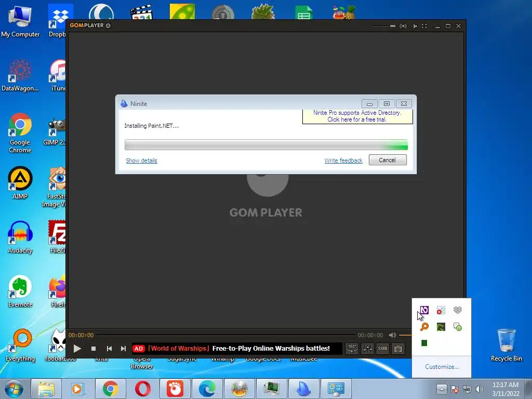This screenshot has width=532, height=399.
Task: Select GOM Player taskbar button
Action: coord(175,389)
